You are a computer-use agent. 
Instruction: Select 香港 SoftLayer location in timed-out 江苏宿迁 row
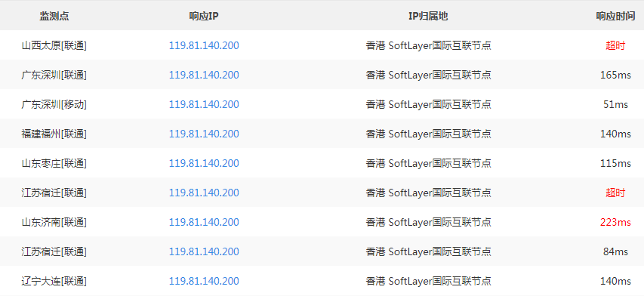pos(428,193)
